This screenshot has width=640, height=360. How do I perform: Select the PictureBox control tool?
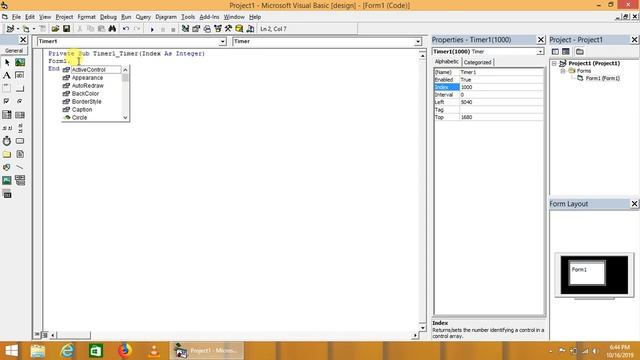tap(20, 62)
